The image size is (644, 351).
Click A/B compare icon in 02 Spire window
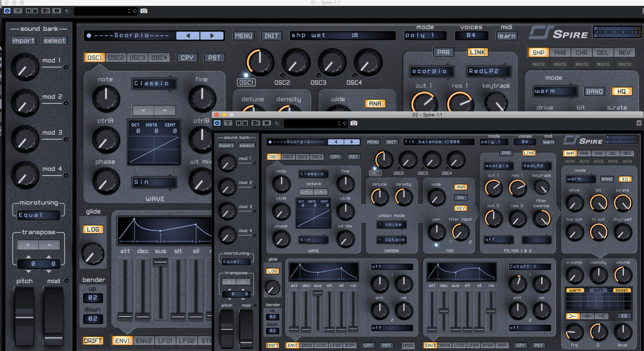click(x=256, y=123)
